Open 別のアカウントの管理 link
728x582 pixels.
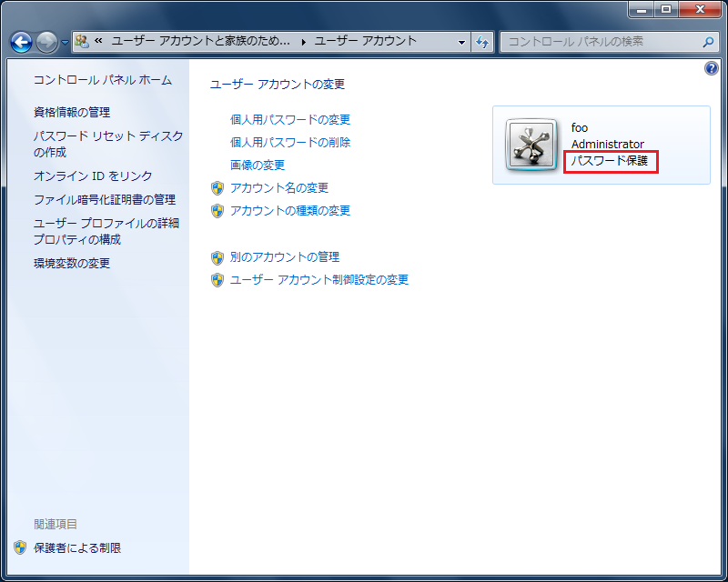(x=285, y=257)
